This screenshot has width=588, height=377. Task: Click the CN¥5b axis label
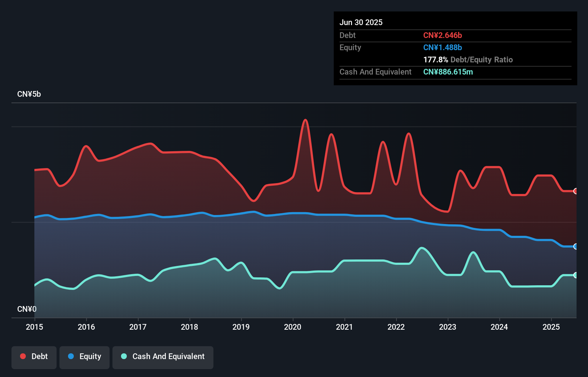pos(29,94)
